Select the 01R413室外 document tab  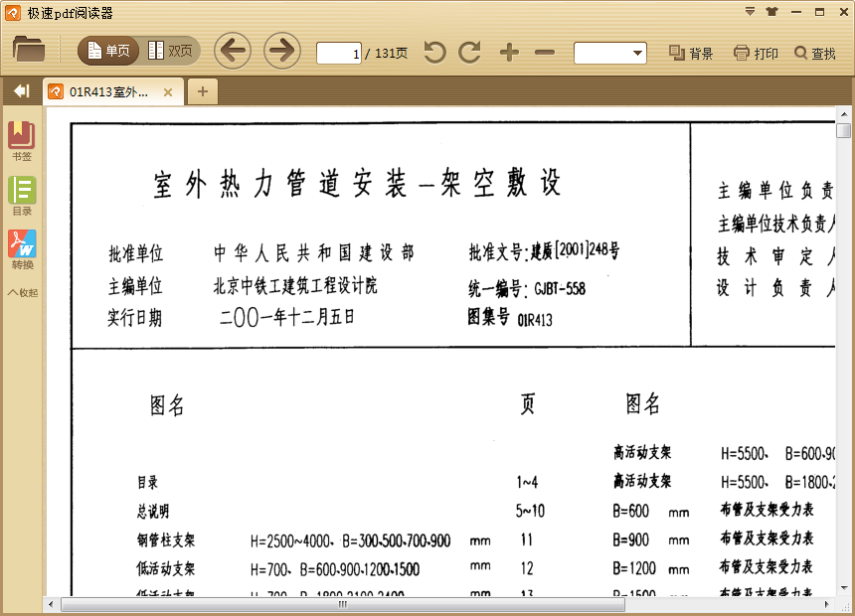click(x=109, y=90)
